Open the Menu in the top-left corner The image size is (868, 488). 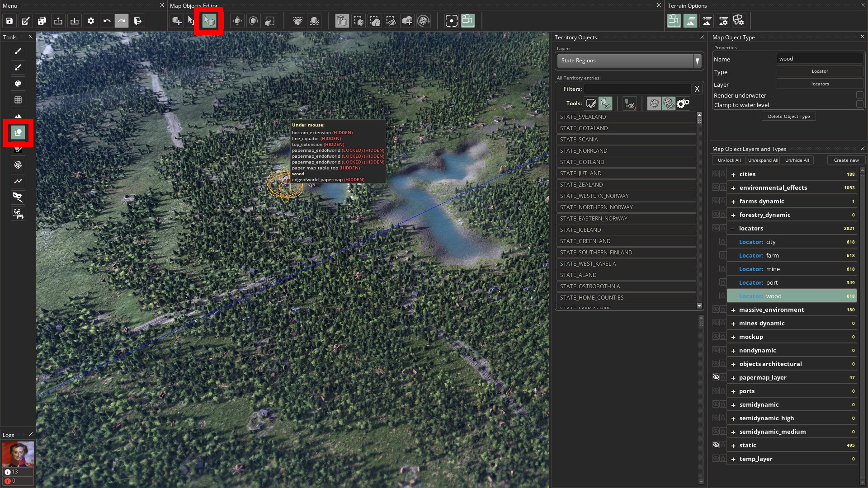(9, 6)
